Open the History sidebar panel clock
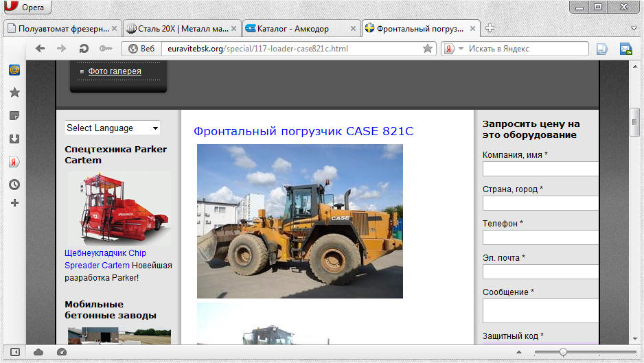 [x=14, y=185]
